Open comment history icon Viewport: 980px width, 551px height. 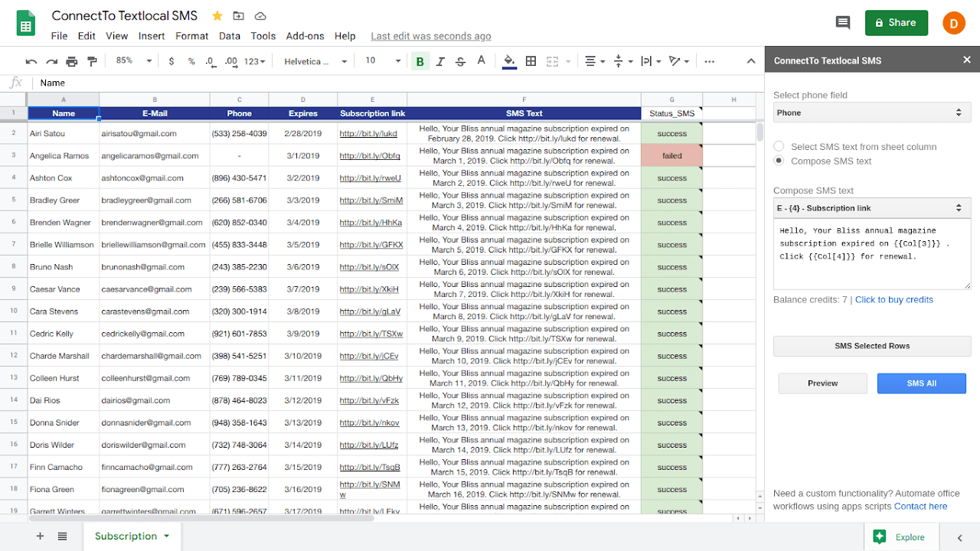[843, 23]
